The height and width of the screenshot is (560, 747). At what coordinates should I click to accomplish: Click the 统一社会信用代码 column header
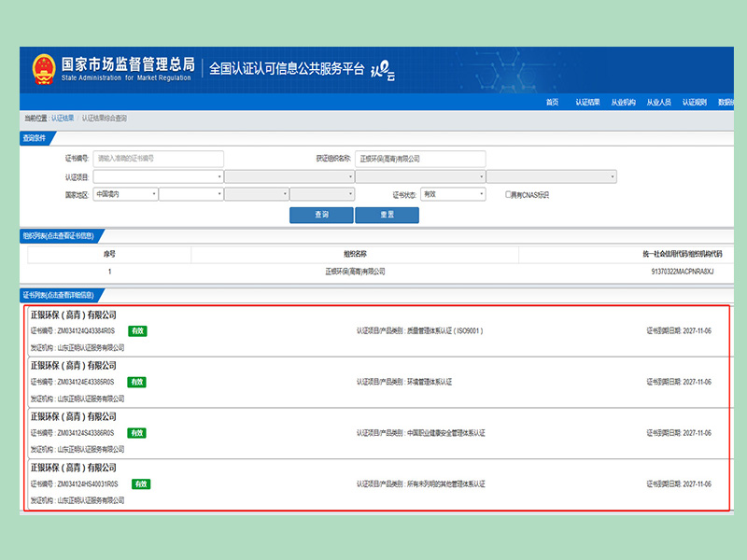[683, 254]
